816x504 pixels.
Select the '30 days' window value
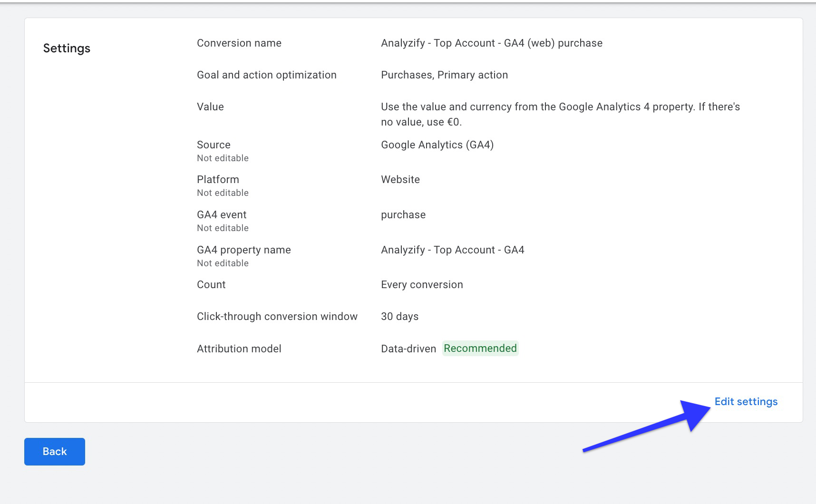(400, 317)
